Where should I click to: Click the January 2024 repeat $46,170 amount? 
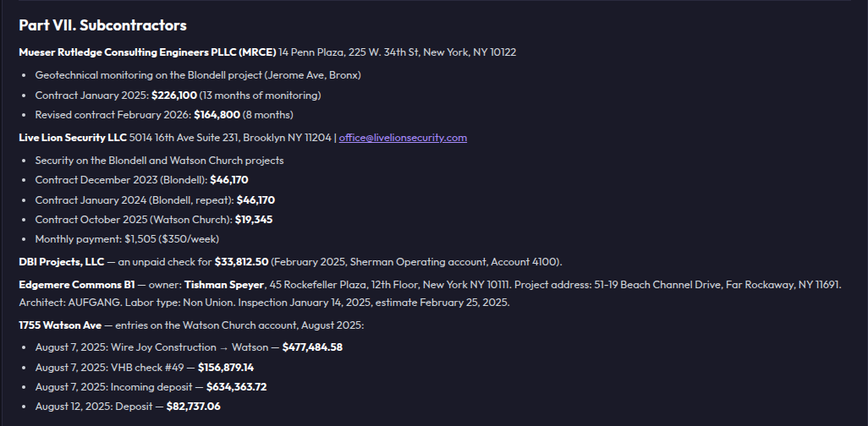click(x=255, y=199)
